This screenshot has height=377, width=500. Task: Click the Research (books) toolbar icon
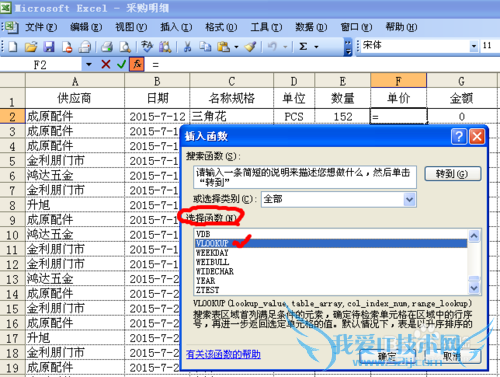165,47
